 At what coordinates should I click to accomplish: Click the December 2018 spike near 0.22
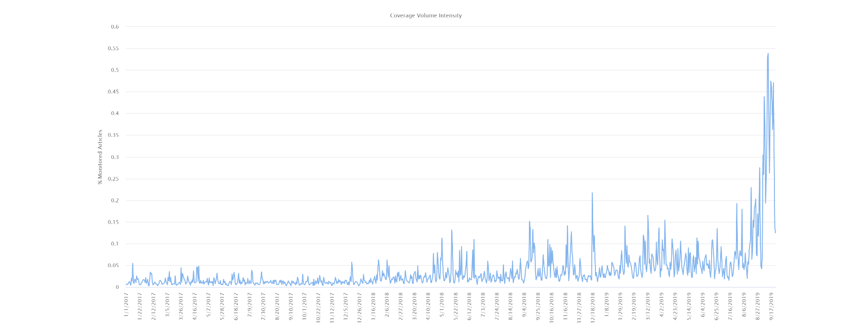(592, 193)
